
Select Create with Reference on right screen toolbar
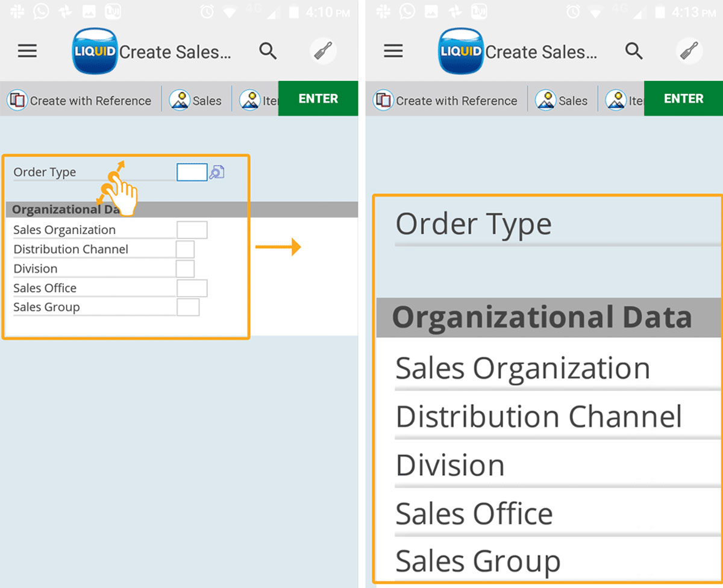(446, 101)
